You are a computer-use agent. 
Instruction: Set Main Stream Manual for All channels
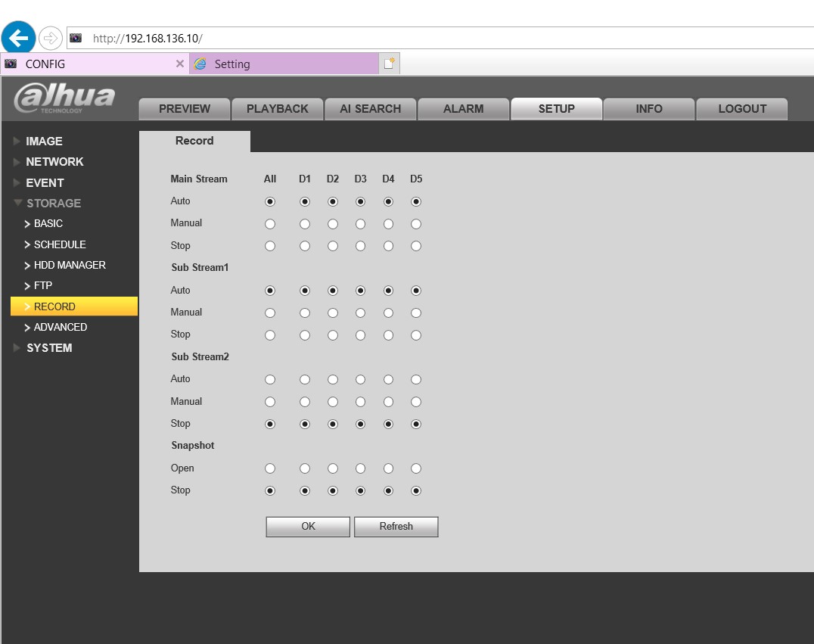pyautogui.click(x=270, y=224)
